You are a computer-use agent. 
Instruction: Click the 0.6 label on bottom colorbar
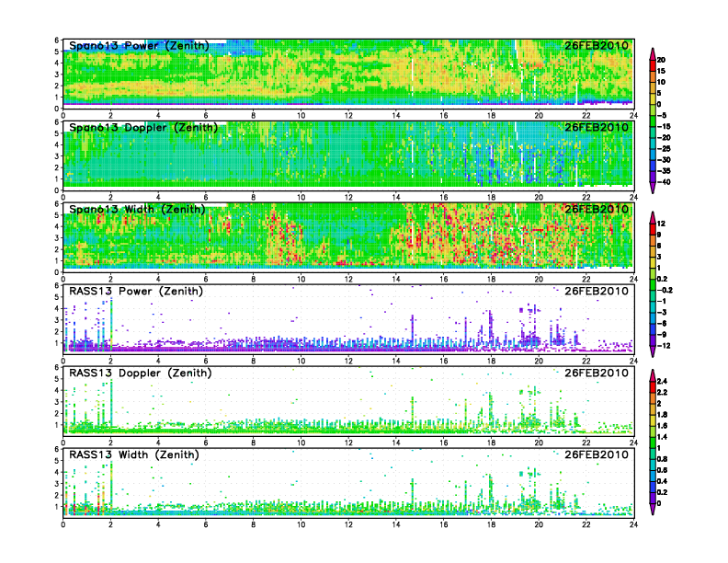pos(662,470)
